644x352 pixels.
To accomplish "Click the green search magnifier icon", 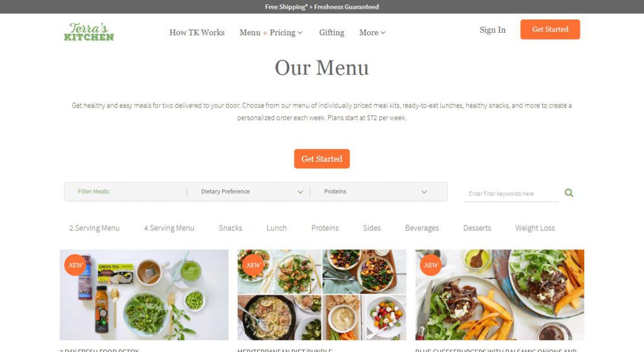I will point(569,193).
